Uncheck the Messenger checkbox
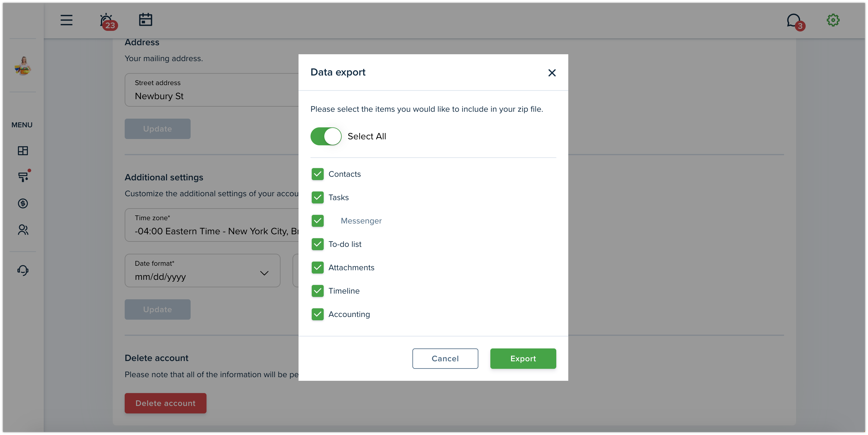Screen dimensions: 868x435 pos(317,221)
